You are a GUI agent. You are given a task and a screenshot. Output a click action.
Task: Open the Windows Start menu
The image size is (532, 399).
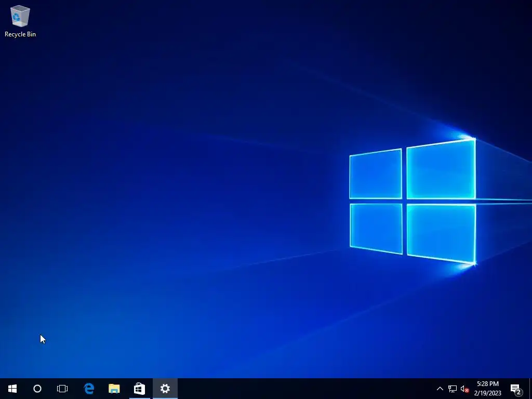(12, 389)
